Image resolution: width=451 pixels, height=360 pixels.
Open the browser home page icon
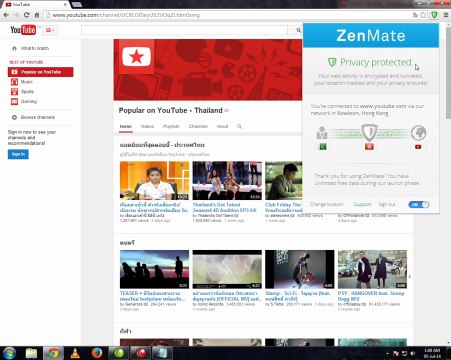pyautogui.click(x=37, y=15)
